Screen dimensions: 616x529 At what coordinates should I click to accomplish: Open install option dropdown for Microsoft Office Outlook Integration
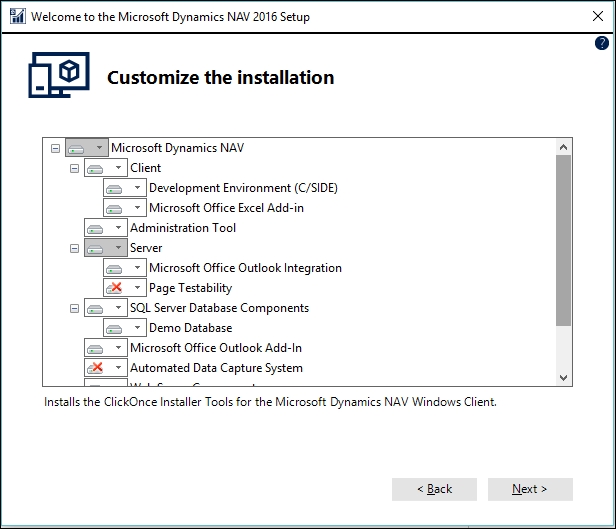click(x=138, y=268)
